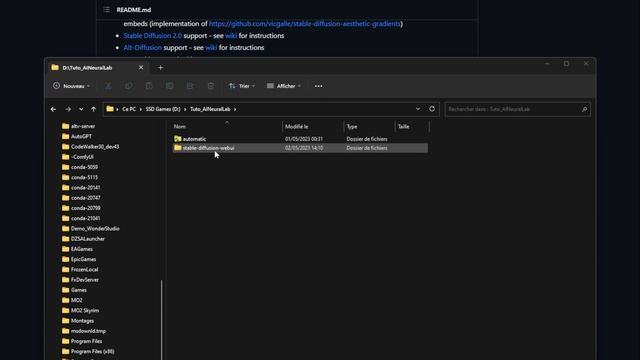Go back with the left arrow
The image size is (640, 360).
tap(53, 109)
